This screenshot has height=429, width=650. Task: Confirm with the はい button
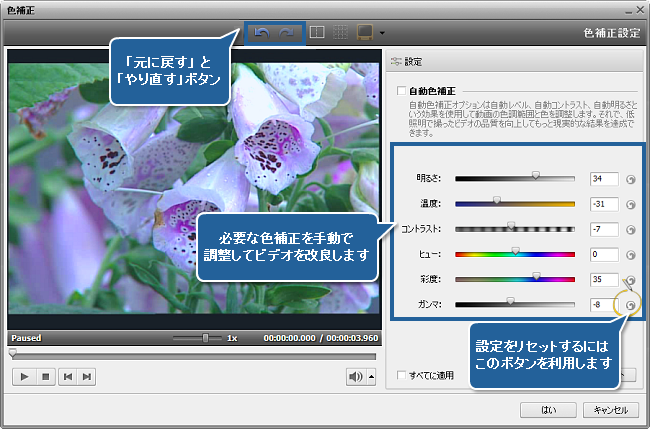pos(547,410)
